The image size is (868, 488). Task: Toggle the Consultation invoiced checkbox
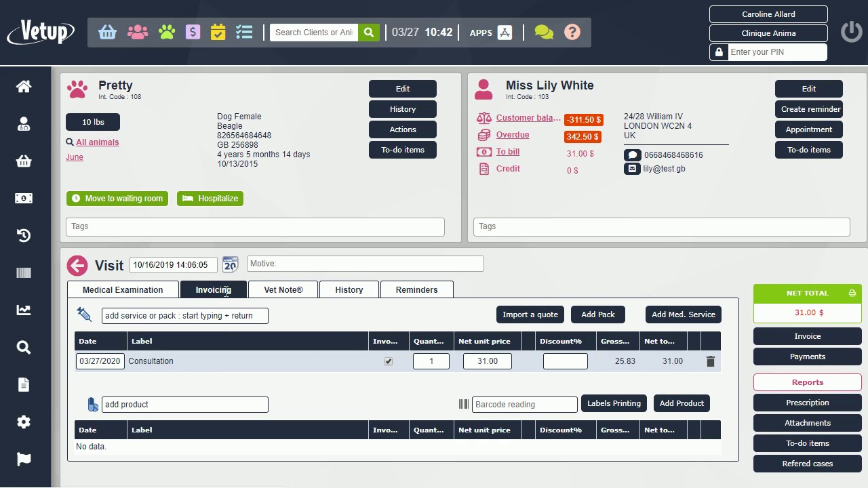pos(389,362)
